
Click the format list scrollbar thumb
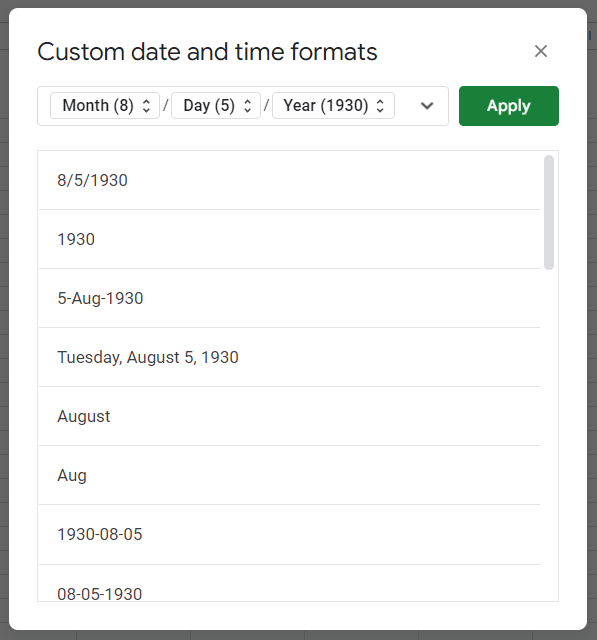pyautogui.click(x=549, y=212)
